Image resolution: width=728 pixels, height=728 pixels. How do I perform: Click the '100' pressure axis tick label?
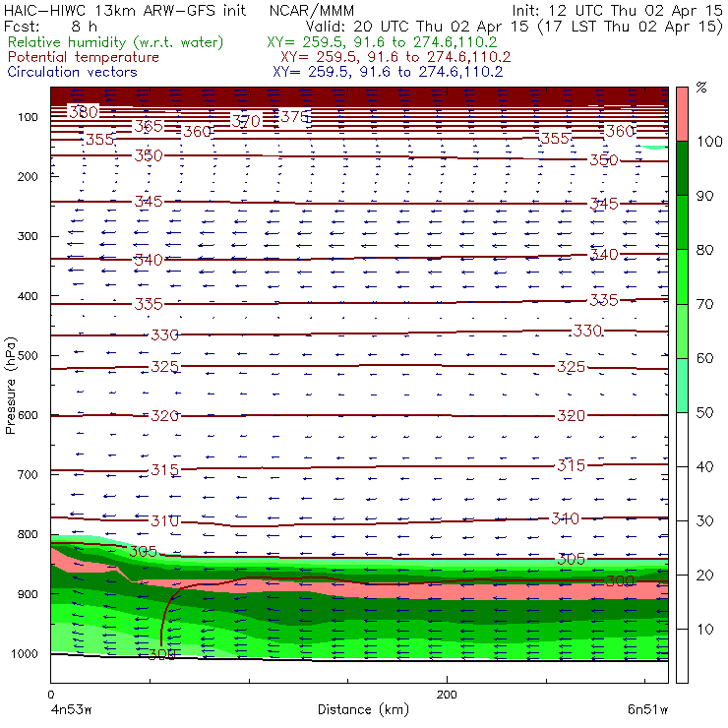(x=28, y=117)
